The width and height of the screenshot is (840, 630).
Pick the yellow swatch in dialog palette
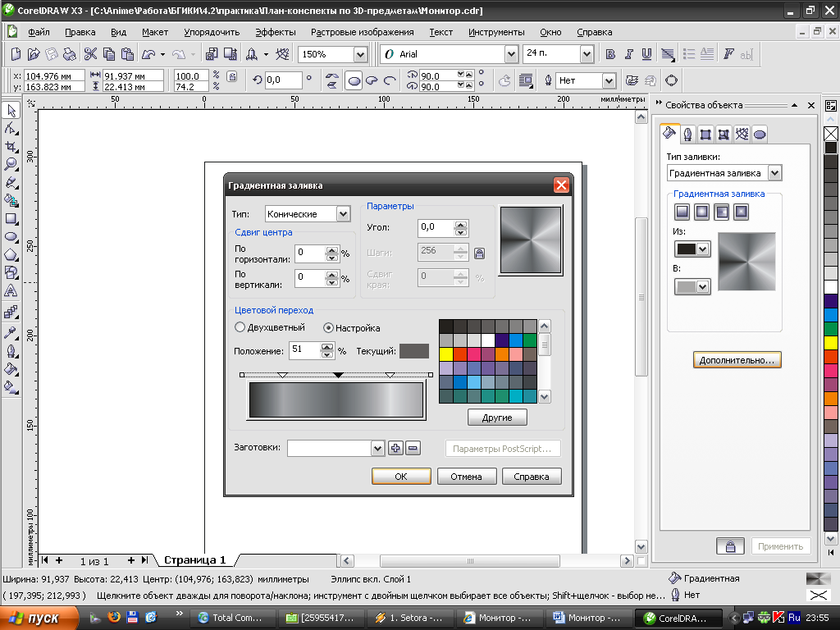(x=445, y=354)
